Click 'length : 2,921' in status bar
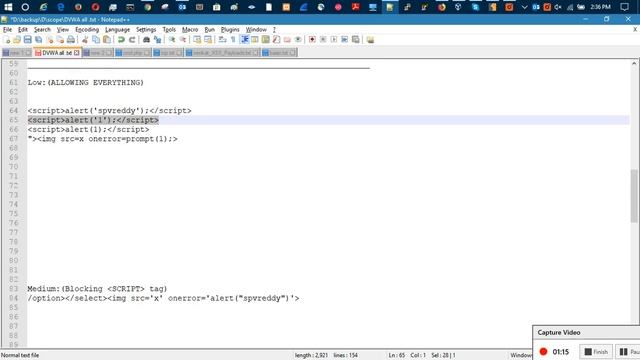 click(311, 355)
